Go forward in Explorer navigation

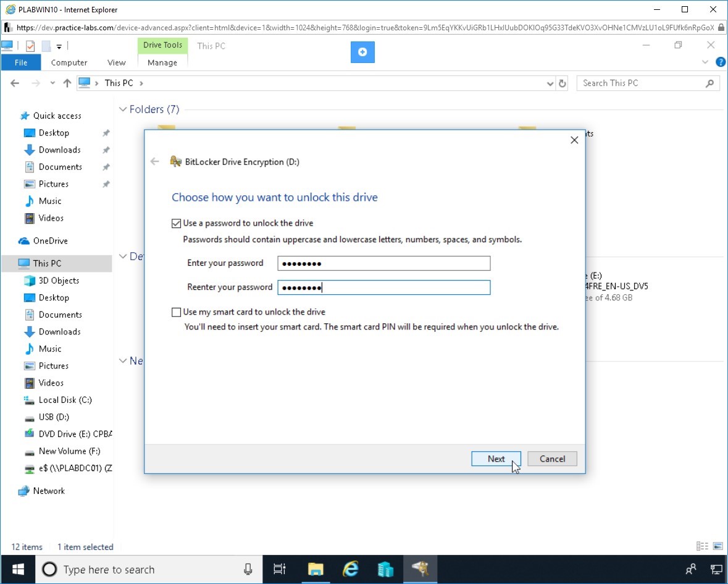[35, 83]
